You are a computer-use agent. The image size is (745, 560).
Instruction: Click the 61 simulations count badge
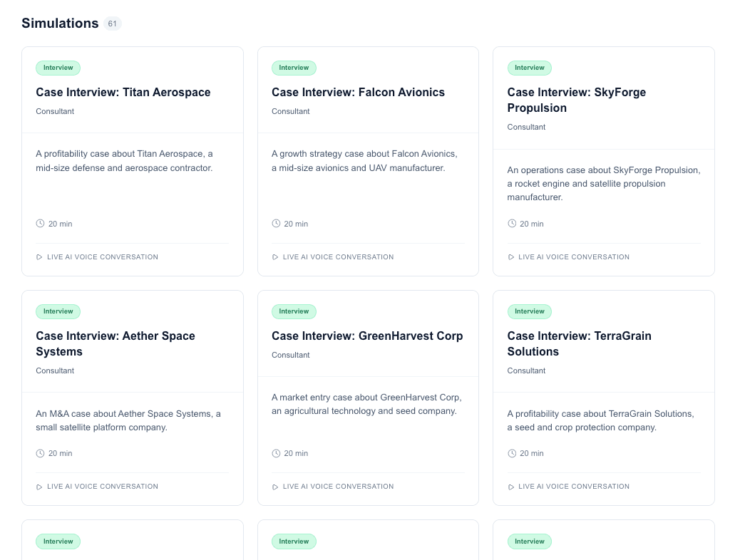pyautogui.click(x=113, y=24)
